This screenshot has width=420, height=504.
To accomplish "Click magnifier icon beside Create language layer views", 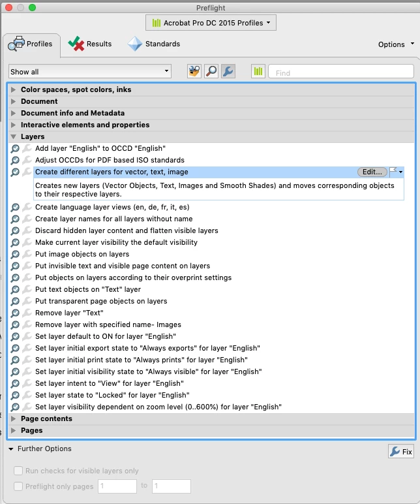I will [15, 208].
